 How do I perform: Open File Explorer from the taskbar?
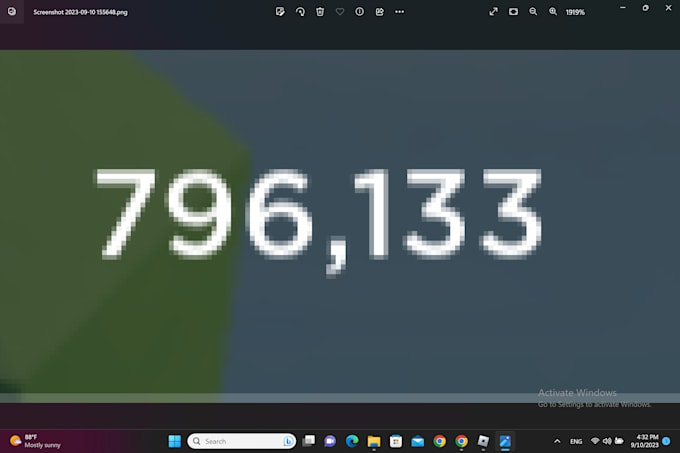click(374, 441)
